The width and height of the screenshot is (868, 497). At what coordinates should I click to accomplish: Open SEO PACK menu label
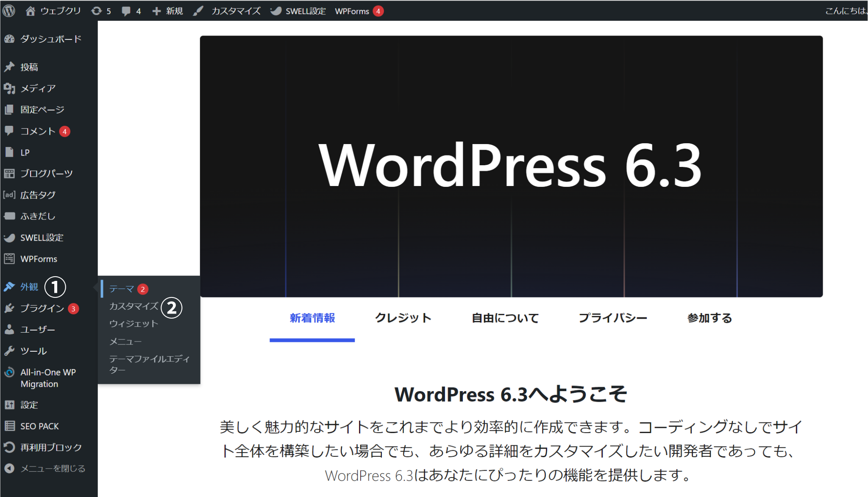pos(40,426)
